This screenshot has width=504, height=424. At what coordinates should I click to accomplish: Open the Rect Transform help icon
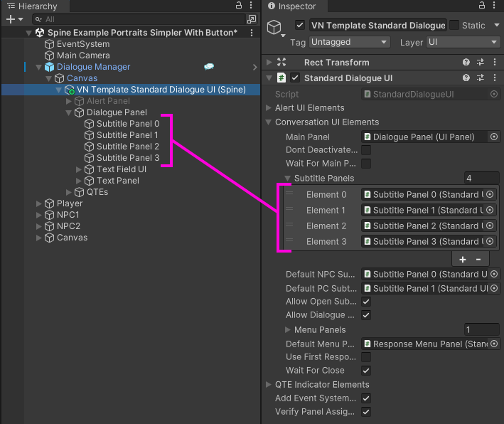466,62
